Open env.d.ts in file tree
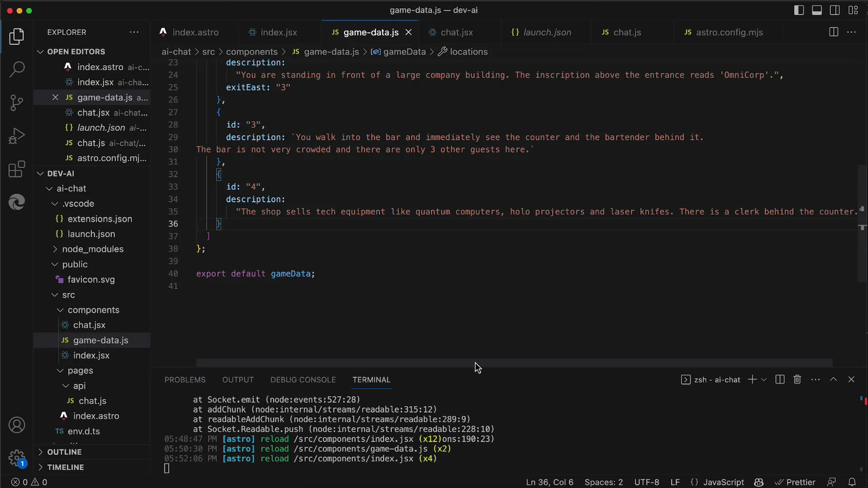868x488 pixels. 84,431
